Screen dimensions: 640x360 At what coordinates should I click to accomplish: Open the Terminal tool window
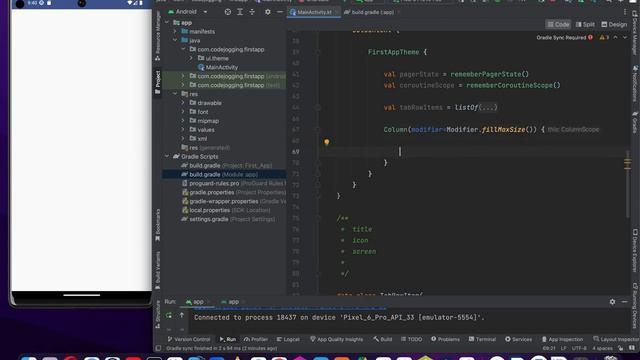point(482,339)
